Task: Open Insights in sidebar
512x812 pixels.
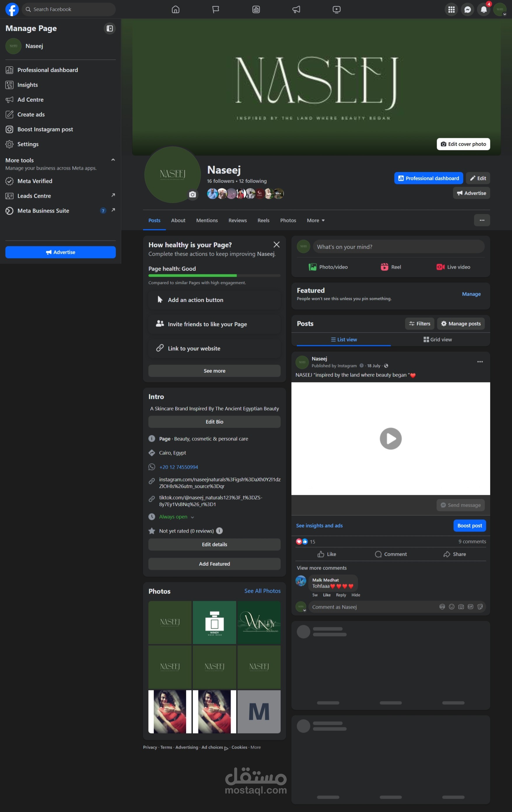Action: [61, 85]
